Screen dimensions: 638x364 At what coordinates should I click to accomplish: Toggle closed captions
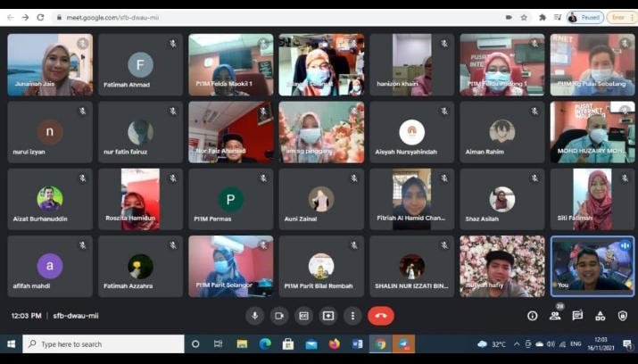tap(304, 316)
